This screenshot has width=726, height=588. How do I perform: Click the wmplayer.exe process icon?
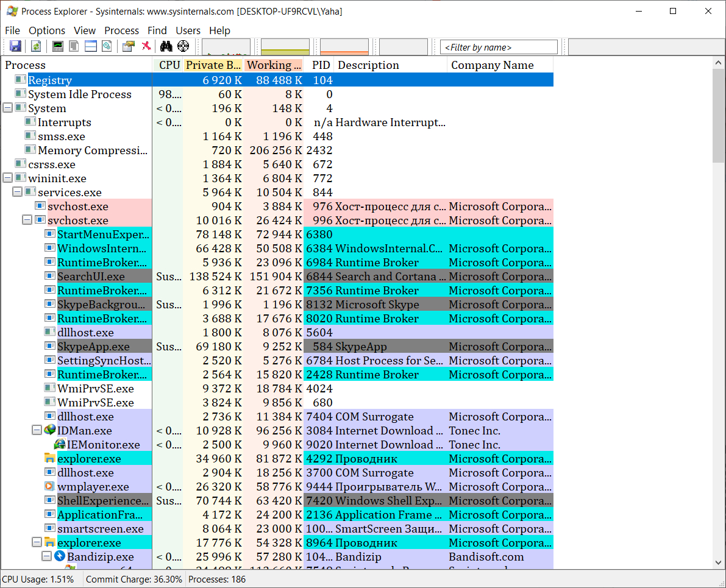[49, 486]
